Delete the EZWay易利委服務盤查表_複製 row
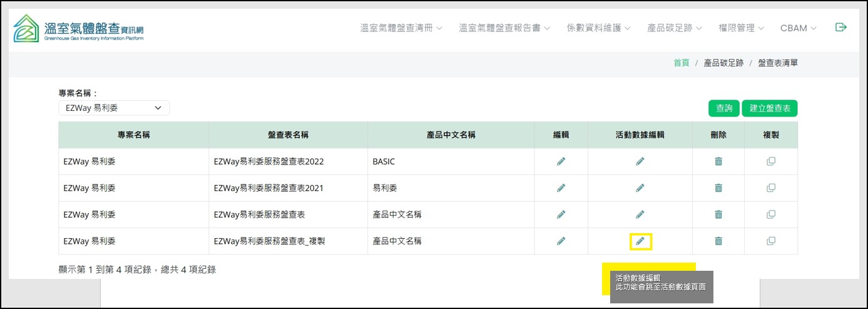The image size is (868, 309). (718, 241)
